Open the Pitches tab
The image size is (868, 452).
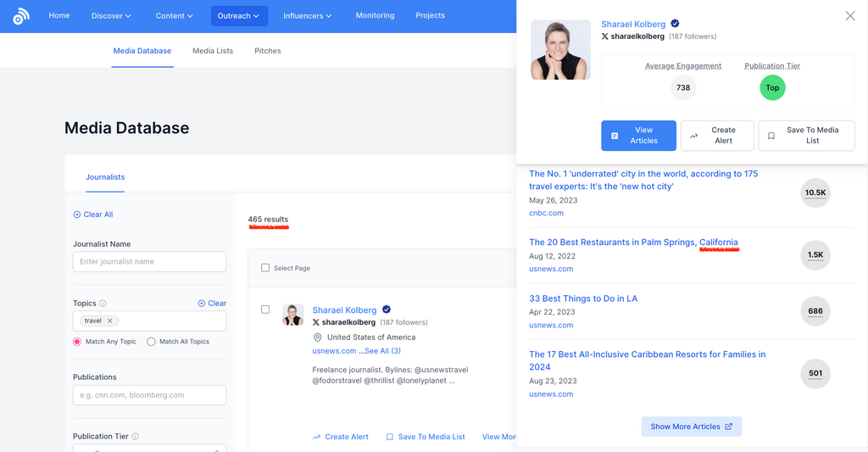coord(268,51)
